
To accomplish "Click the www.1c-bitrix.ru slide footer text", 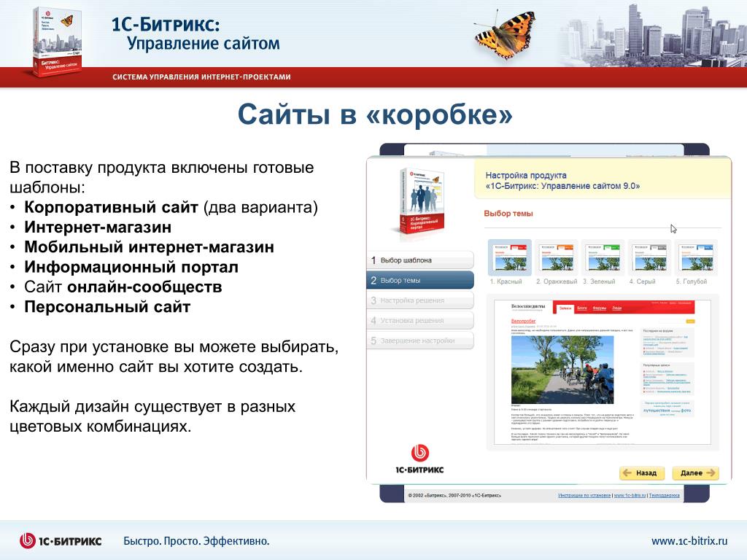I will tap(689, 541).
